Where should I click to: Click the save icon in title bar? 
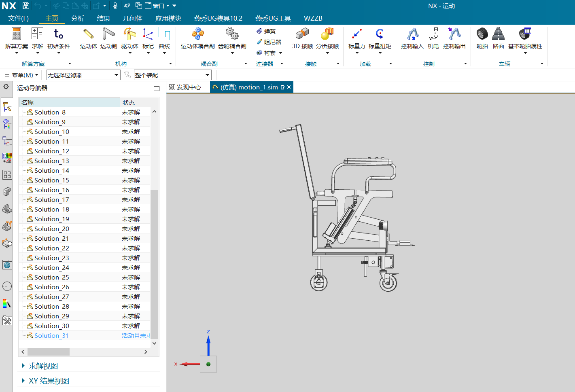click(x=26, y=6)
